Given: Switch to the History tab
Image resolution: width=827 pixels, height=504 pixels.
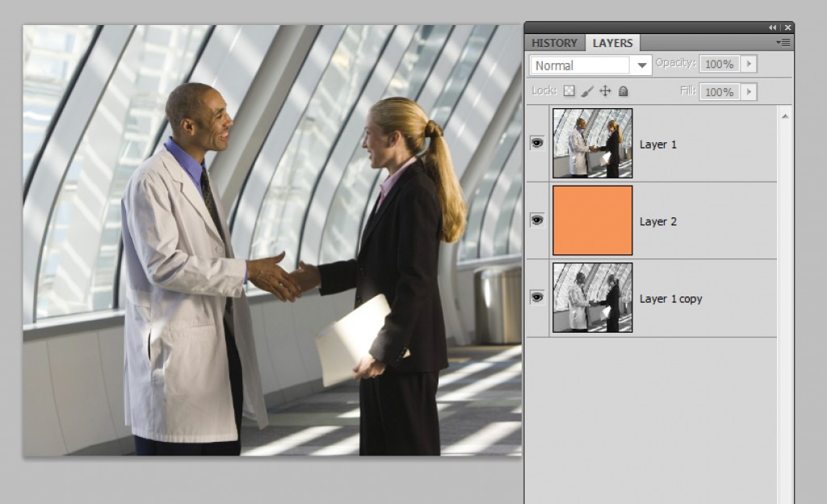Looking at the screenshot, I should (x=554, y=43).
